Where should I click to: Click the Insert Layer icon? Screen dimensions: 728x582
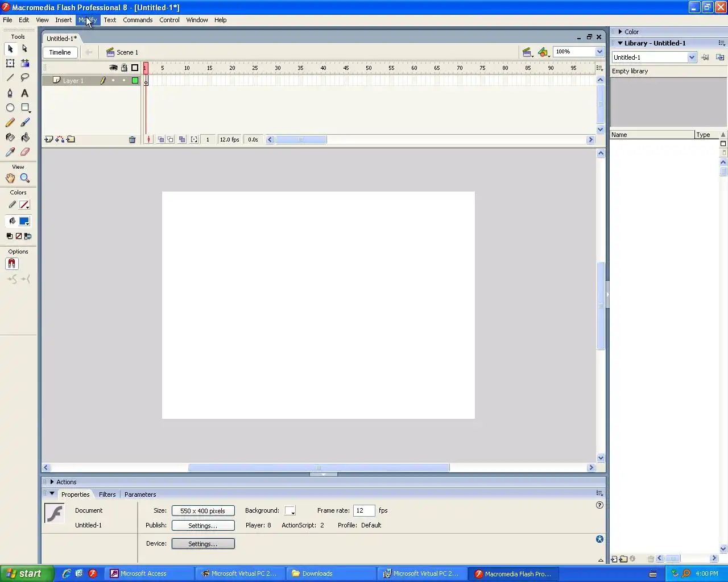pos(49,139)
